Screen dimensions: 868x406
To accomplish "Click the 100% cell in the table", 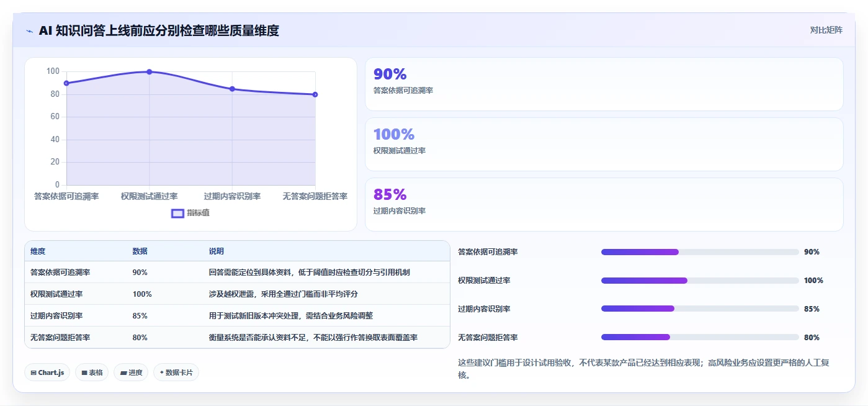I will pyautogui.click(x=142, y=294).
